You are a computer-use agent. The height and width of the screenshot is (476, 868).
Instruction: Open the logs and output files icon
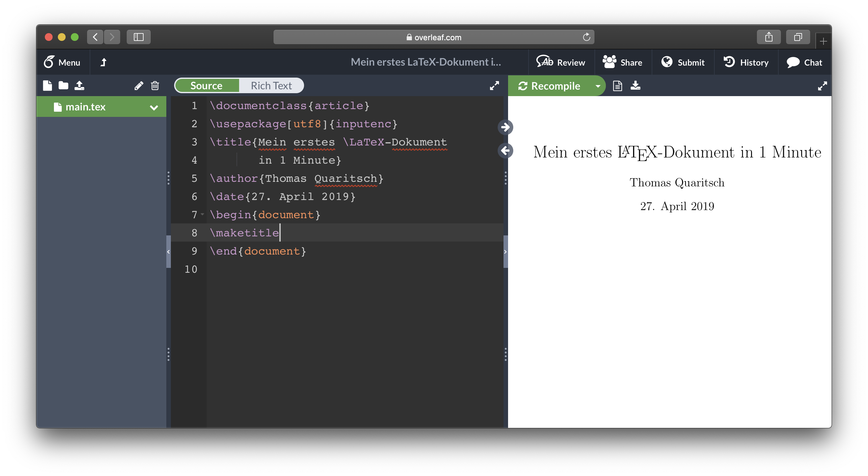point(617,86)
